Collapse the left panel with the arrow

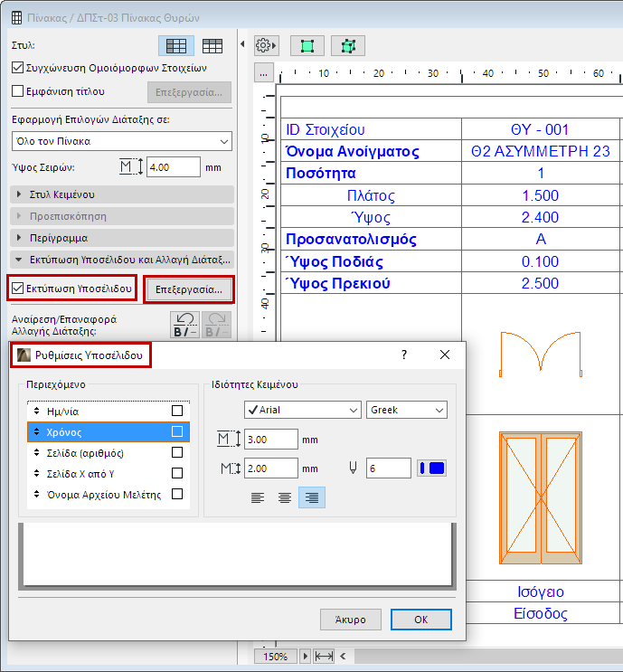242,44
